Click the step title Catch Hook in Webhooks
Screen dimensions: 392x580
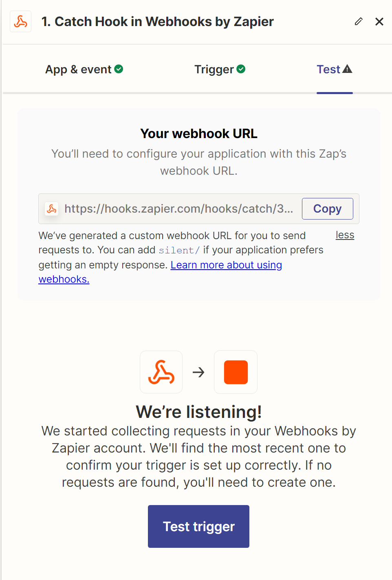158,22
